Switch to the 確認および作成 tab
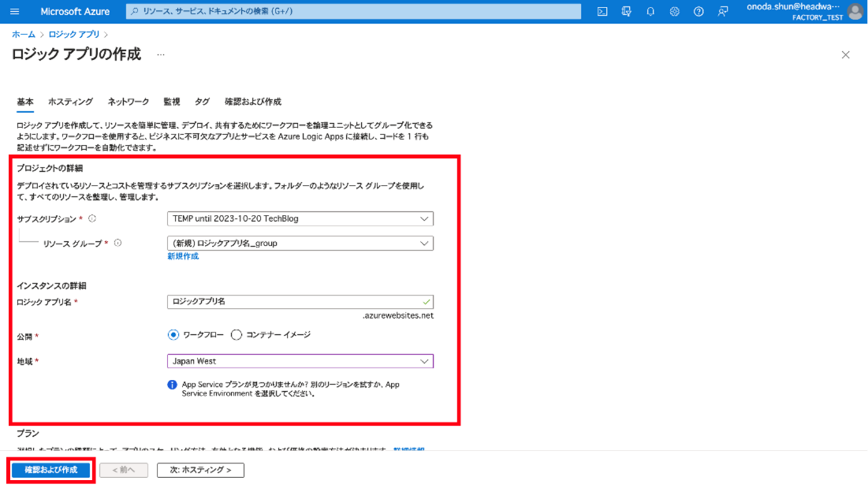This screenshot has width=868, height=488. point(253,102)
